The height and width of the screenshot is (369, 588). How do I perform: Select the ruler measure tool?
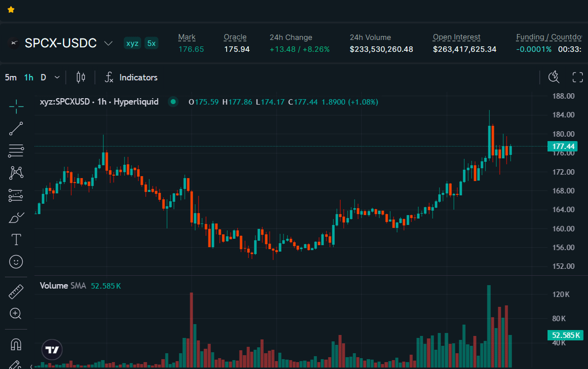[x=16, y=292]
